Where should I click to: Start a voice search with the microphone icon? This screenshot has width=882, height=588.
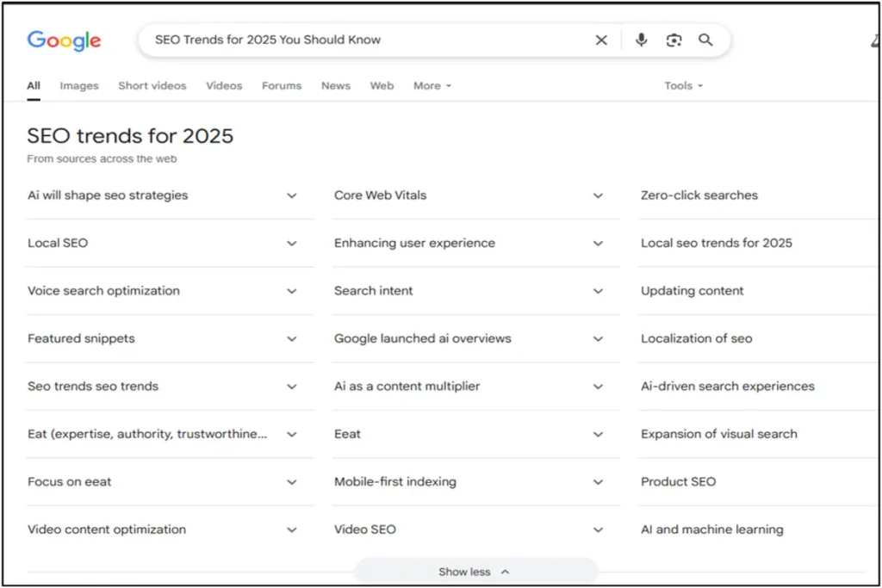pos(641,40)
